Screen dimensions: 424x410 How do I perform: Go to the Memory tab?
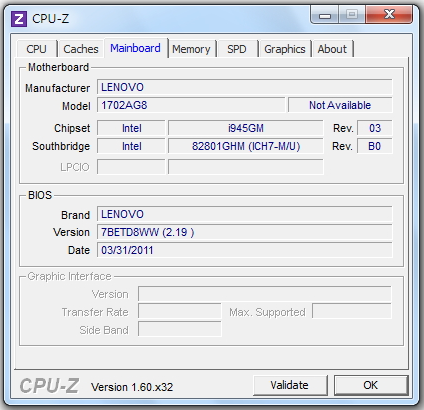(x=191, y=49)
